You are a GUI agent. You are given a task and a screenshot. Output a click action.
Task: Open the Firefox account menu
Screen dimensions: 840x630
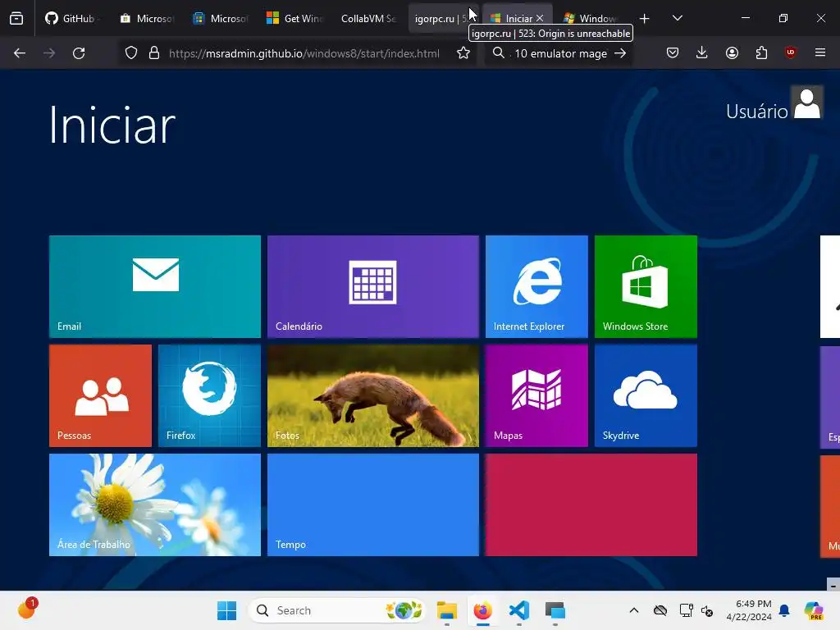coord(732,53)
